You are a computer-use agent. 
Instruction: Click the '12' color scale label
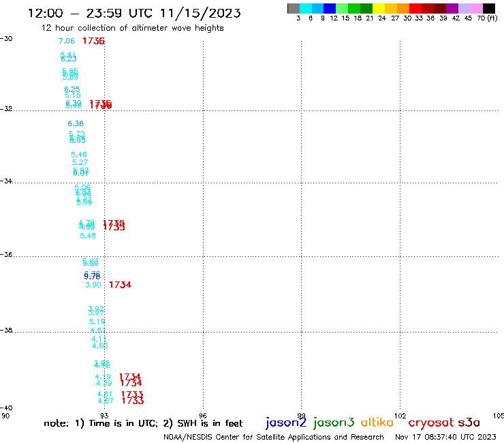click(x=334, y=18)
